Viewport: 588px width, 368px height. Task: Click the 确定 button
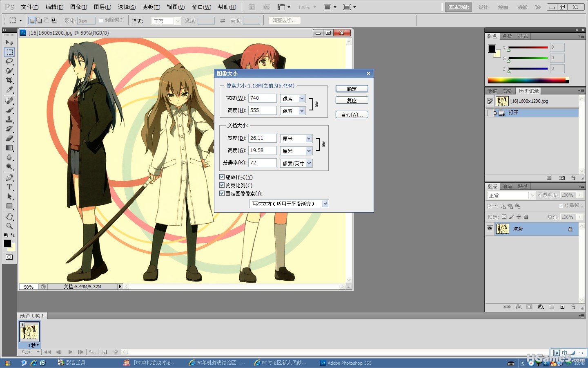pos(352,89)
